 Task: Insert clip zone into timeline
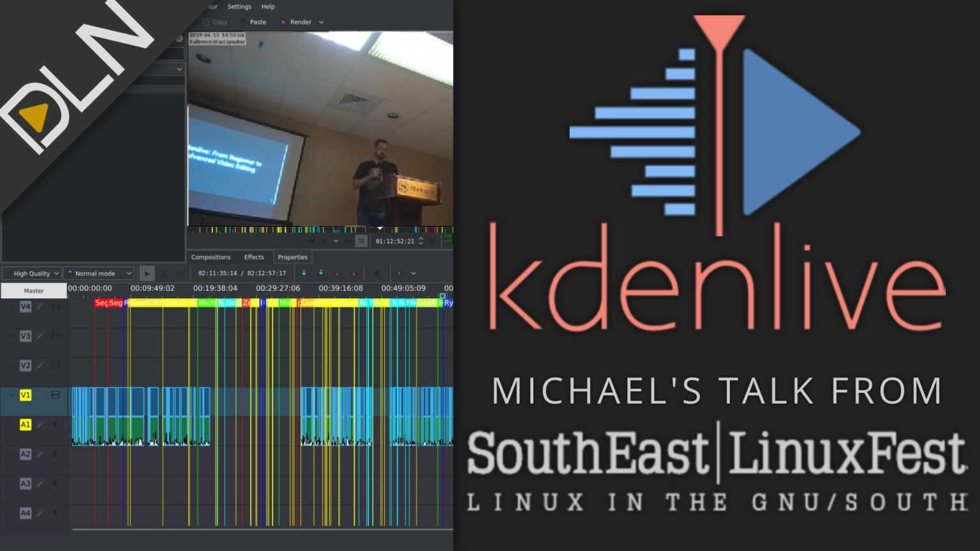pyautogui.click(x=304, y=273)
